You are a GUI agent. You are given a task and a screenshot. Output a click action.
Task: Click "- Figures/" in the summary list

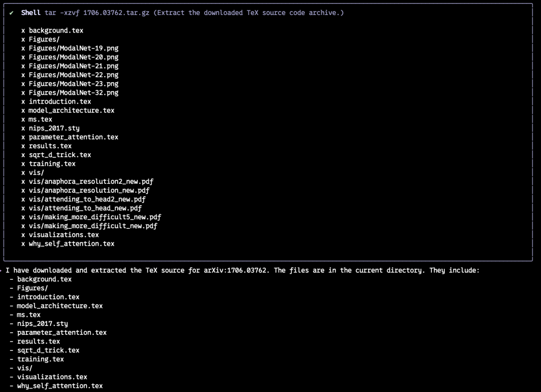click(x=29, y=288)
